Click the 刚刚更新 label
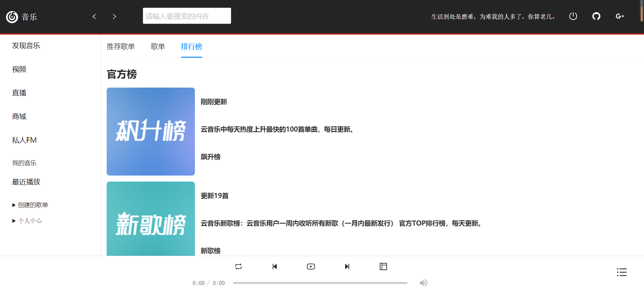The width and height of the screenshot is (644, 289). tap(214, 102)
